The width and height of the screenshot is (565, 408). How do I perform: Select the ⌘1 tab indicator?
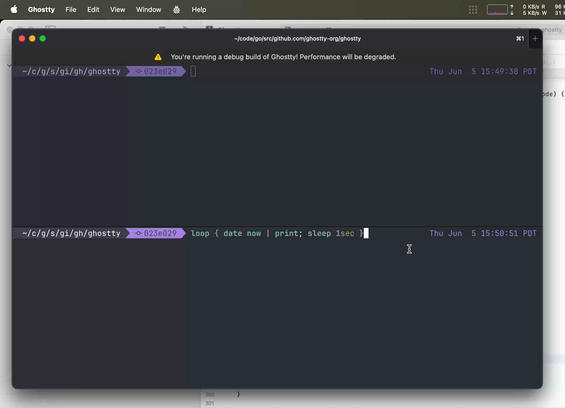tap(520, 39)
